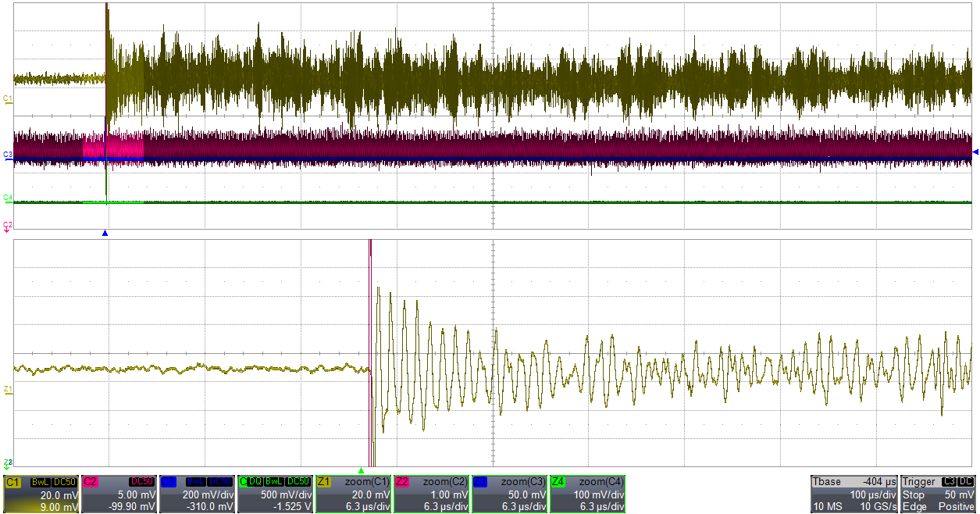Open the C3 channel descriptor box

click(197, 494)
